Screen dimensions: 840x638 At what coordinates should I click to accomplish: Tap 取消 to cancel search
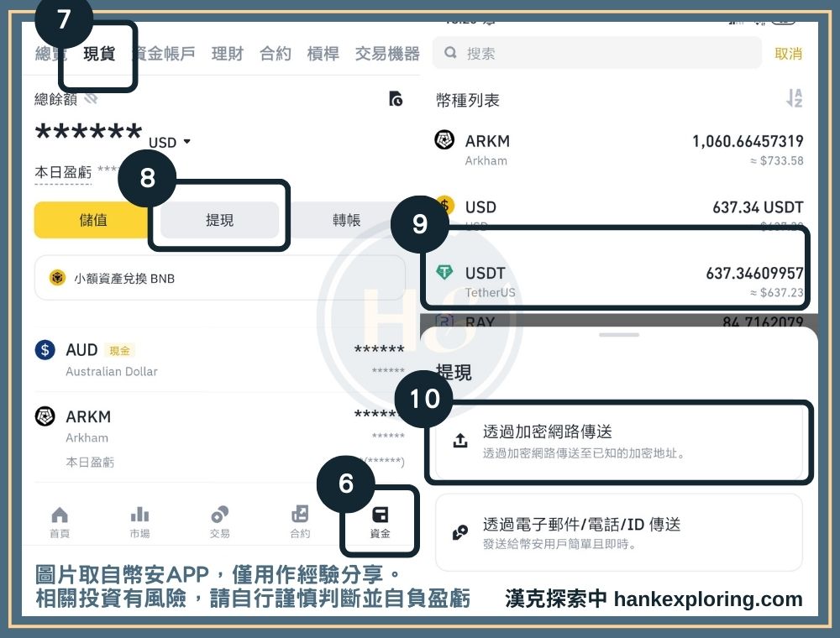coord(788,54)
